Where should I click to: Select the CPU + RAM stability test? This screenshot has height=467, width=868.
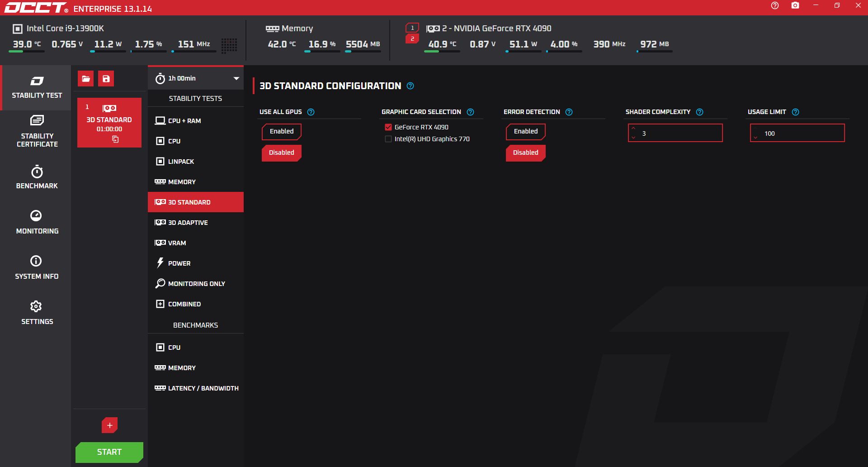click(196, 121)
